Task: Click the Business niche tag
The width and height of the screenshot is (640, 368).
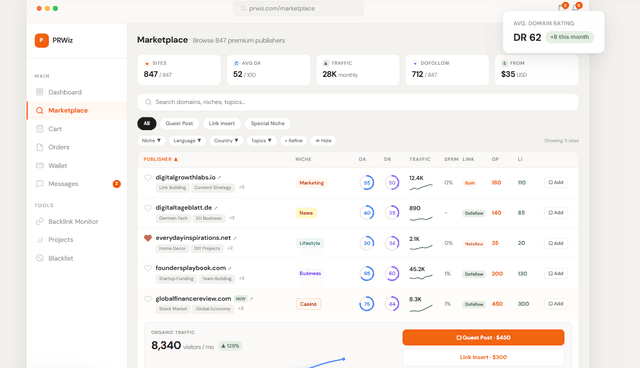Action: (310, 273)
